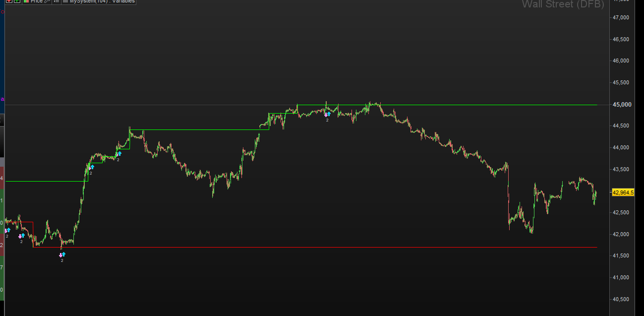Click the trade marker near the 45,000 line
Image resolution: width=644 pixels, height=316 pixels.
[327, 115]
